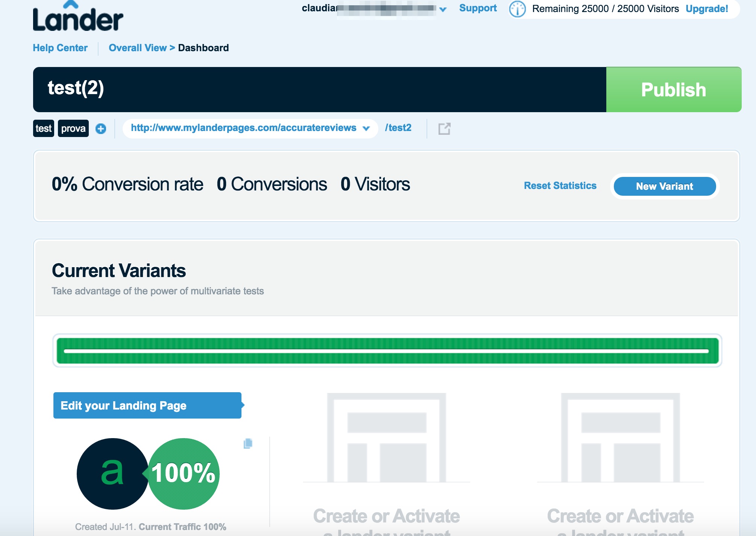Viewport: 756px width, 536px height.
Task: Select the test tag
Action: coord(44,128)
